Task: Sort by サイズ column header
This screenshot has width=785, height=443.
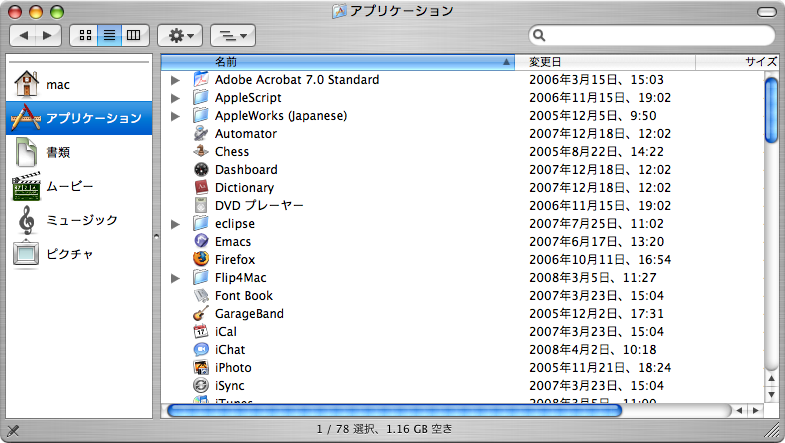Action: click(x=737, y=62)
